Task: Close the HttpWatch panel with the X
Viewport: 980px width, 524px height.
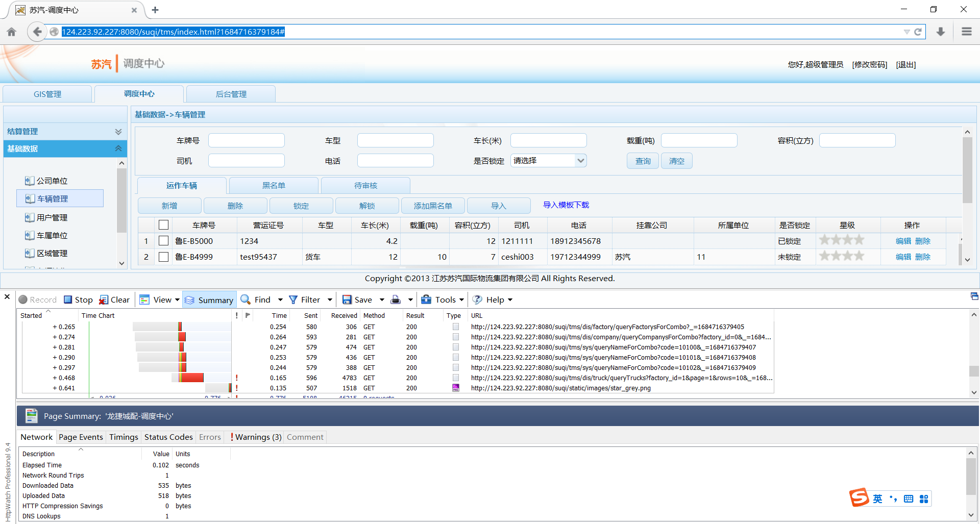Action: (x=7, y=297)
